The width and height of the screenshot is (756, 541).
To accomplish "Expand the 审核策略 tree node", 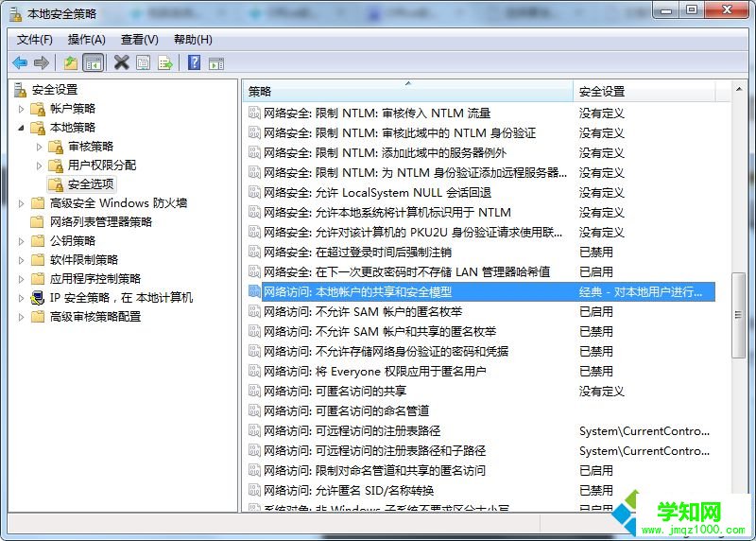I will click(x=39, y=147).
